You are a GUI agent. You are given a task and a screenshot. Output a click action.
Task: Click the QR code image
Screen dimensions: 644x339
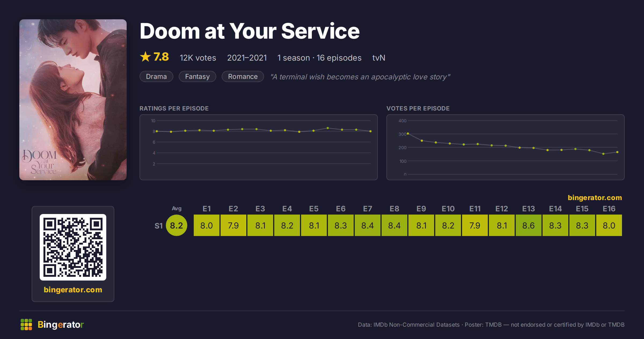73,247
